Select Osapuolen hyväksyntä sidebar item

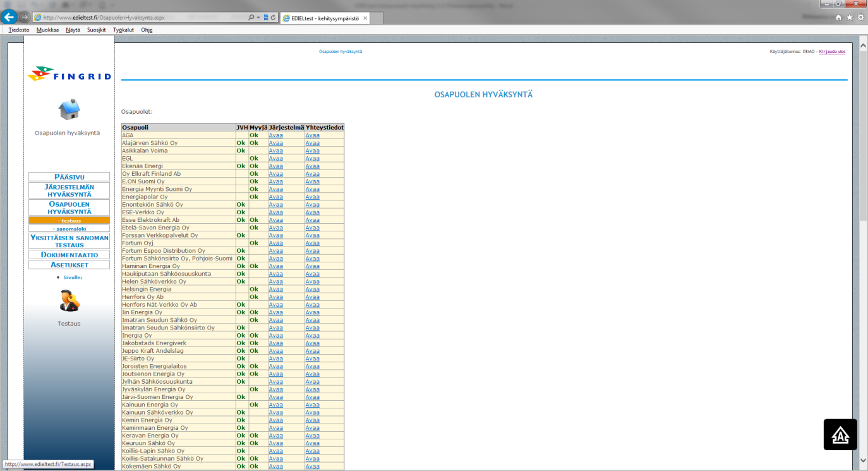69,207
